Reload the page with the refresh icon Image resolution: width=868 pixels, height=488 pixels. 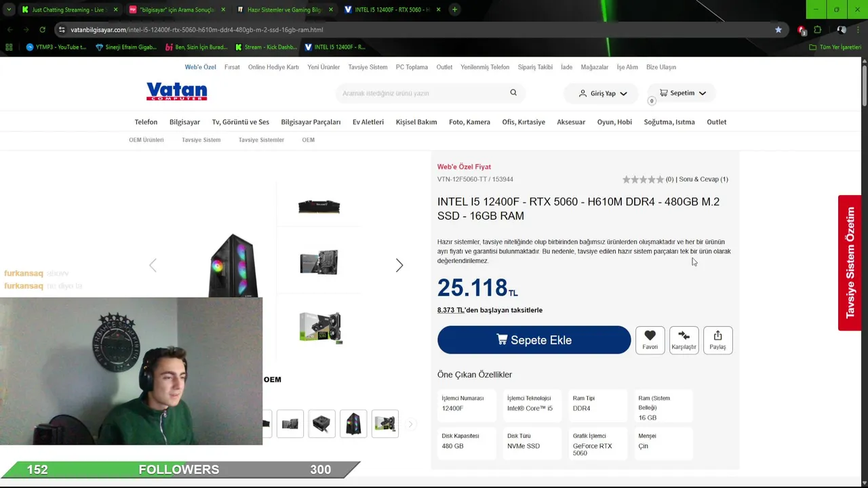(x=42, y=30)
